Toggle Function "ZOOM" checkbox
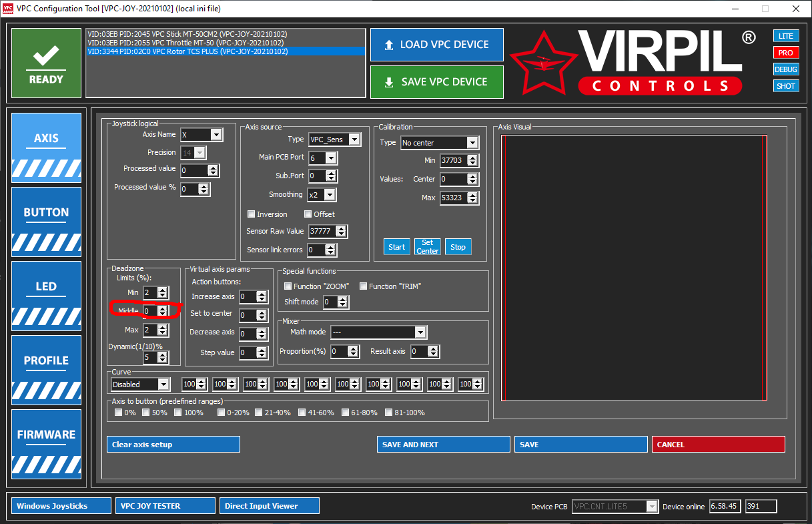This screenshot has width=812, height=524. click(288, 286)
